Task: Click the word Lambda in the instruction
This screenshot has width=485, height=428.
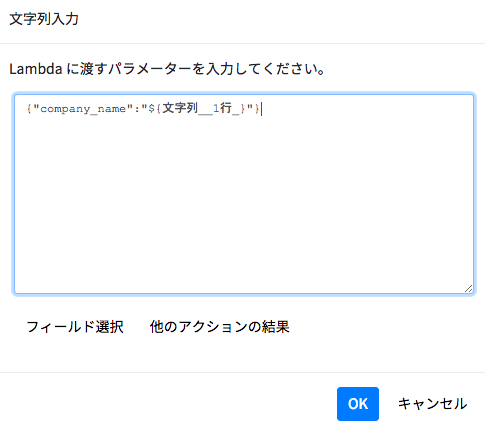Action: coord(36,69)
